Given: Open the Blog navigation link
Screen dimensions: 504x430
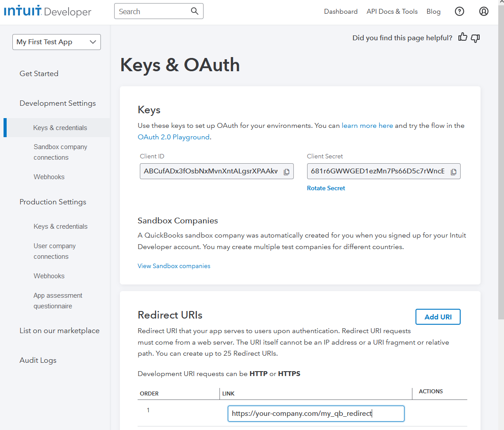Looking at the screenshot, I should coord(433,12).
